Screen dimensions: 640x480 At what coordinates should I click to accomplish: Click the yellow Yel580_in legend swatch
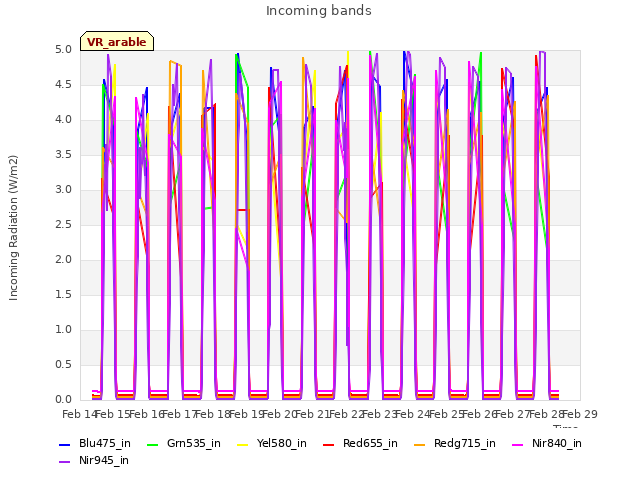(242, 445)
